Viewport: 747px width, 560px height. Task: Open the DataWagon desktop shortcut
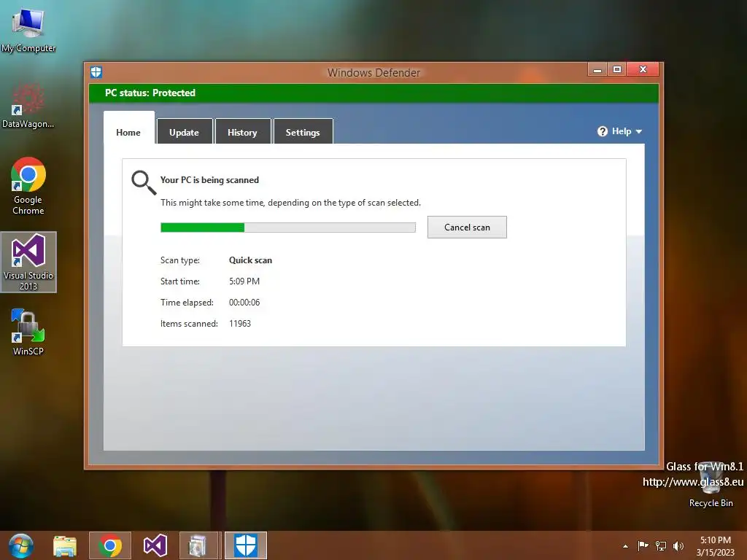(28, 106)
